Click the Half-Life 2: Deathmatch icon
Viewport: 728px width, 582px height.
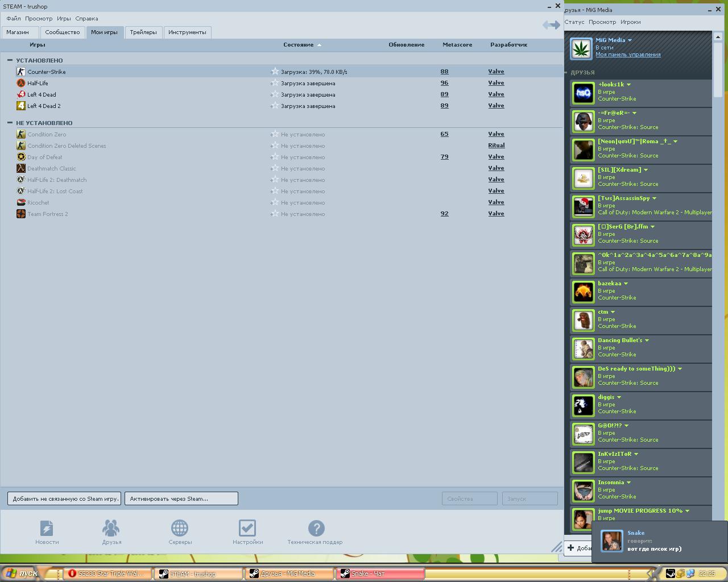[x=21, y=180]
